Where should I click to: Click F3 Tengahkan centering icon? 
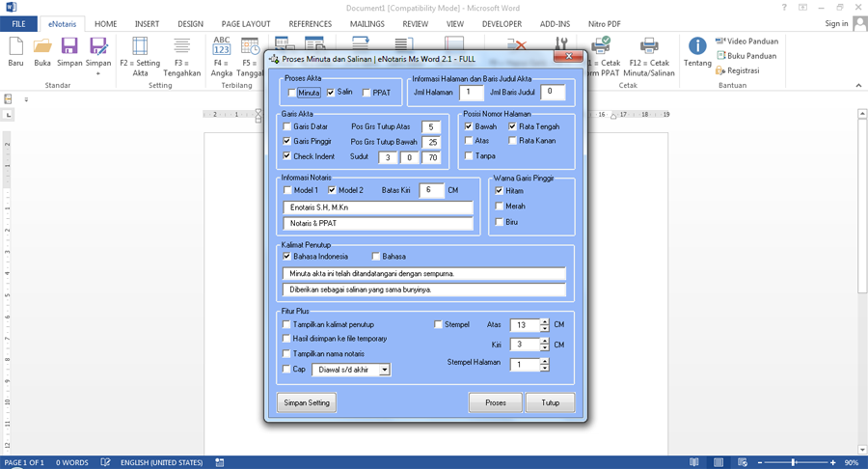point(181,46)
